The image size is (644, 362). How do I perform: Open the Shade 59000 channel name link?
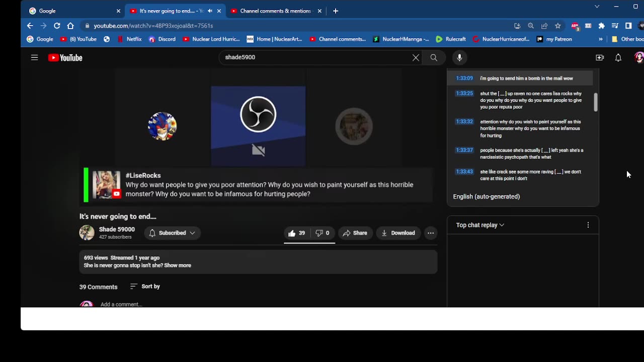coord(117,229)
